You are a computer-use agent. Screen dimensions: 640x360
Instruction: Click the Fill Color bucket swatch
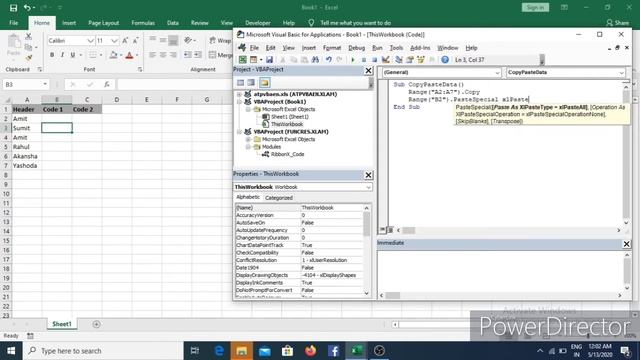click(113, 55)
